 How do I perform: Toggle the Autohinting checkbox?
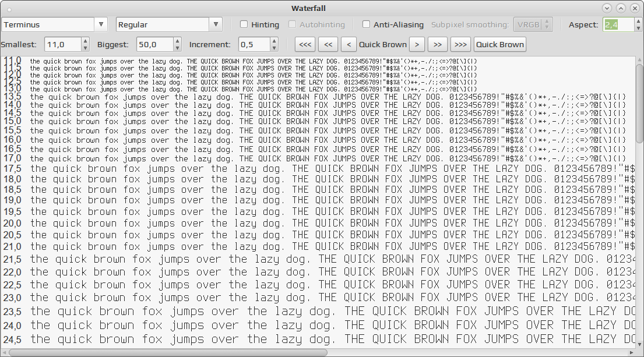pos(292,24)
